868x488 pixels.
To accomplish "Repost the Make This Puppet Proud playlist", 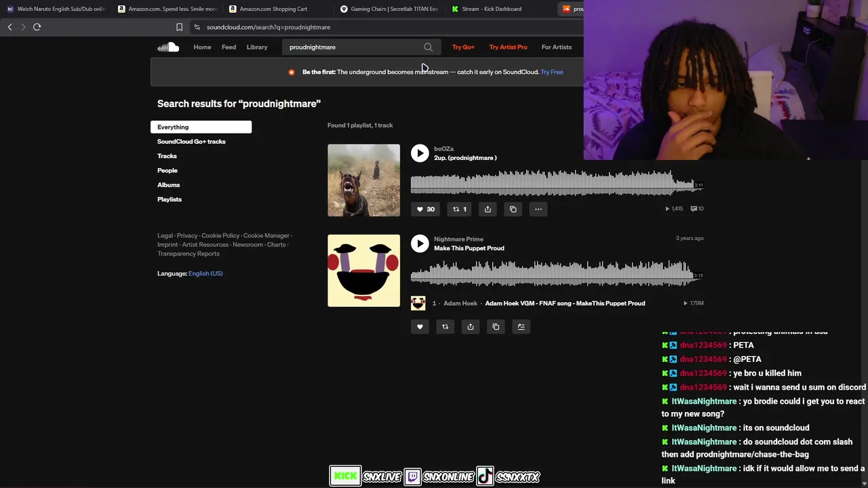I will pos(445,327).
